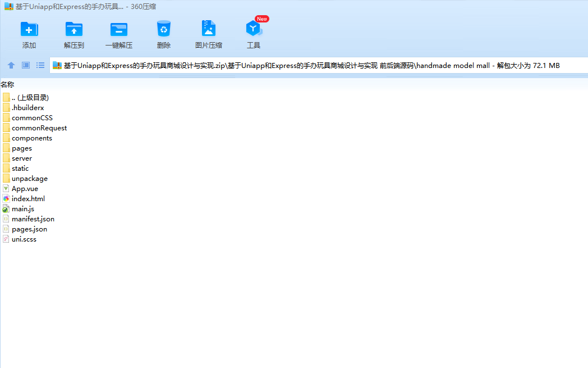Switch to the icon view mode button
Screen dimensions: 588x368
coord(25,65)
